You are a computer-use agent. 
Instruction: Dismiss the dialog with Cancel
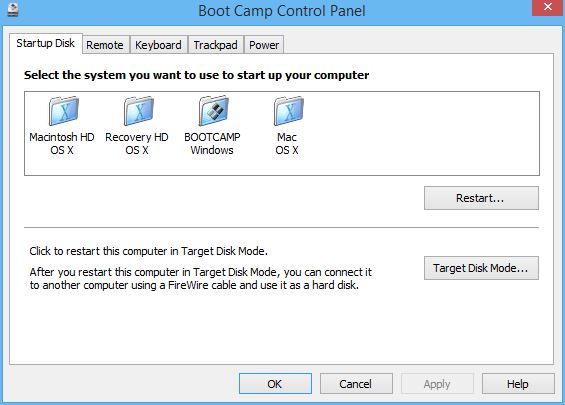[x=356, y=384]
